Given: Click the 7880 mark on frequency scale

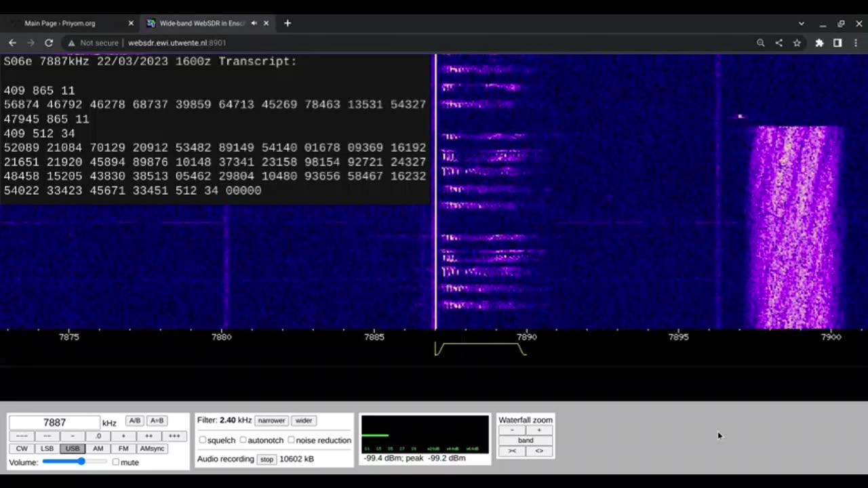Looking at the screenshot, I should click(222, 337).
